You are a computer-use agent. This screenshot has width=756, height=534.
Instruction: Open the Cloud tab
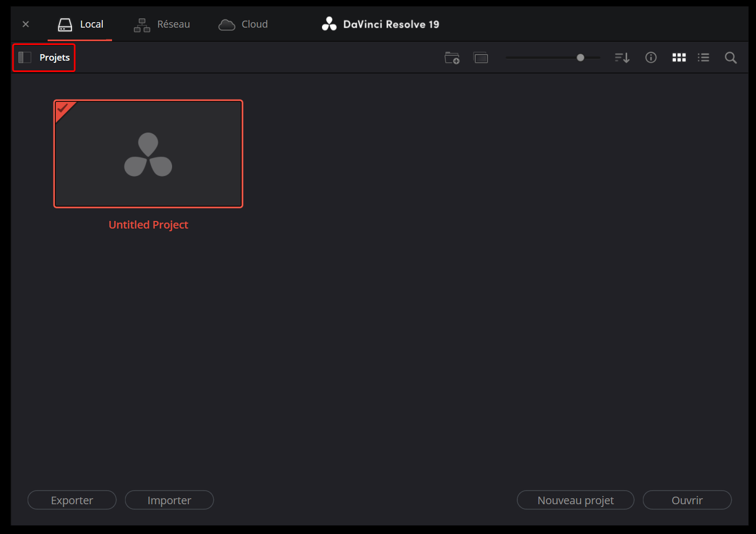pyautogui.click(x=244, y=24)
